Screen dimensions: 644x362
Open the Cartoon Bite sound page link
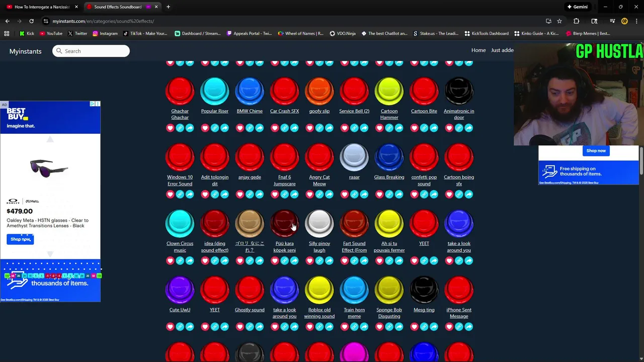(x=424, y=111)
